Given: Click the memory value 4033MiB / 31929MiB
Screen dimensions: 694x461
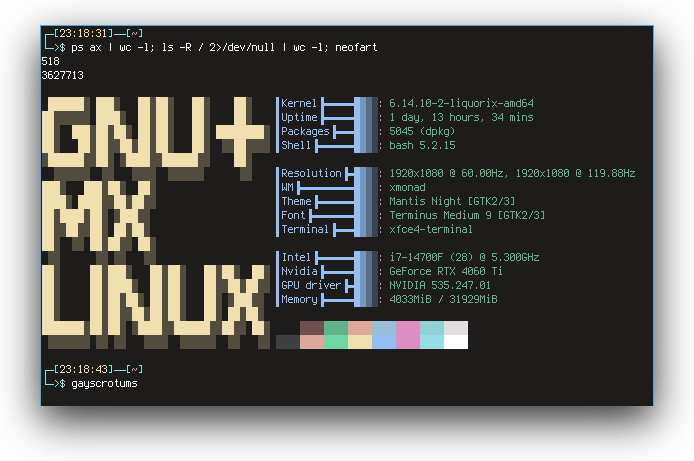Looking at the screenshot, I should coord(443,300).
